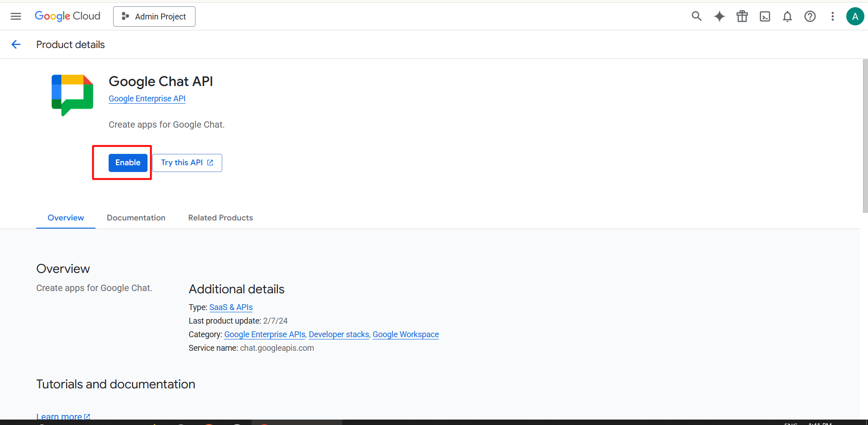Click the page vertical scrollbar
This screenshot has width=868, height=425.
pos(865,136)
